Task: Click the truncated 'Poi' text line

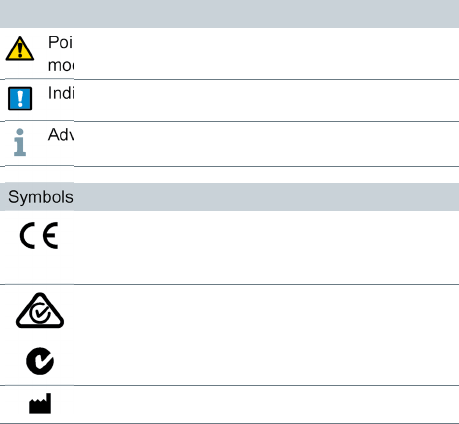Action: 60,42
